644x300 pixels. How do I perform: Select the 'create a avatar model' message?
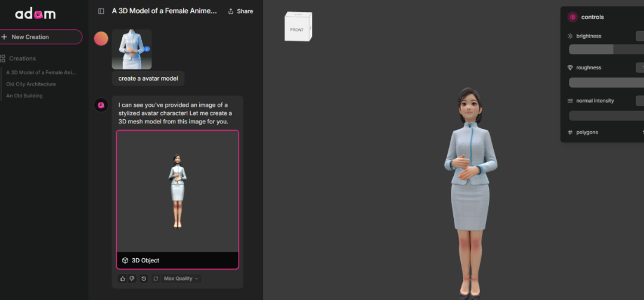click(x=148, y=79)
